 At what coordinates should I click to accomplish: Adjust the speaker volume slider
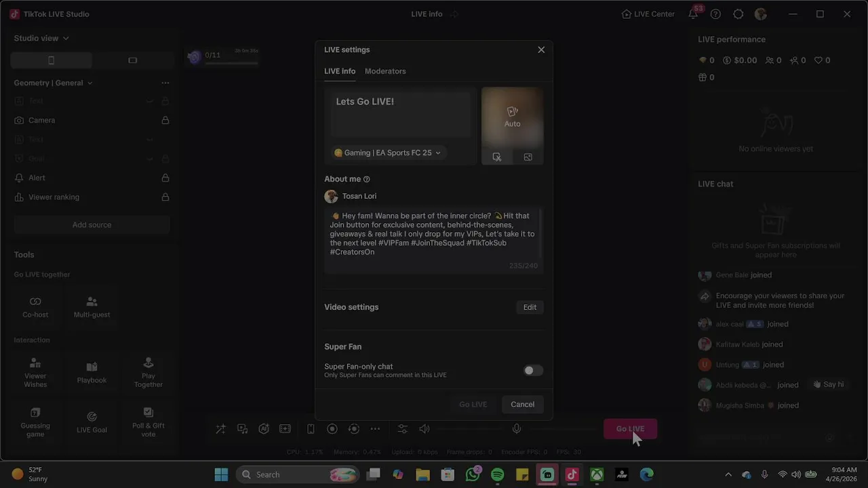pos(468,429)
